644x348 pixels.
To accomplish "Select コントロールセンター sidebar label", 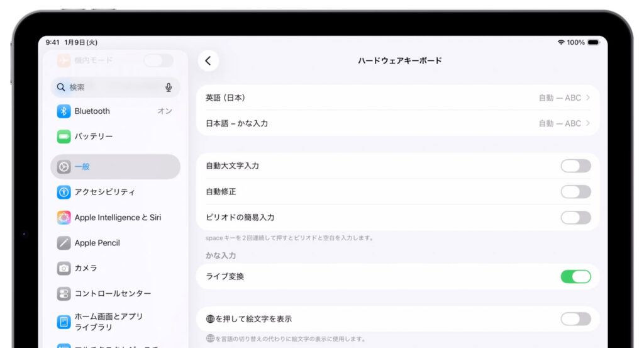I will [113, 294].
